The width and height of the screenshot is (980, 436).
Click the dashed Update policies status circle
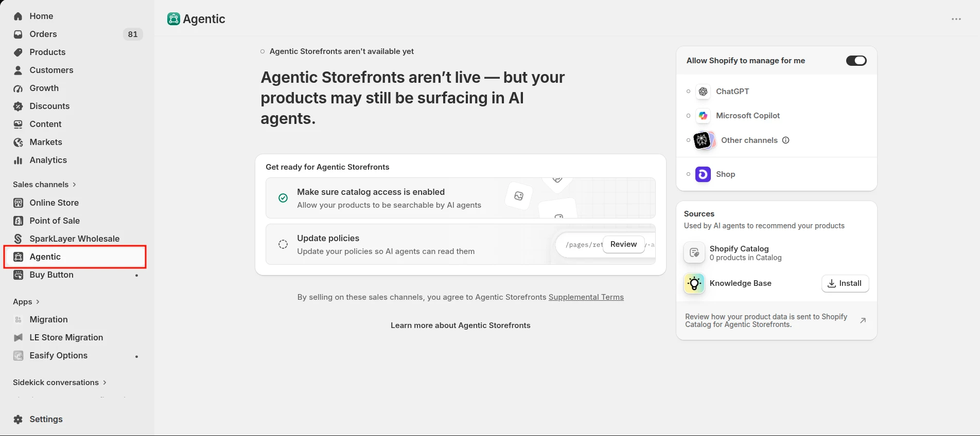pos(283,244)
